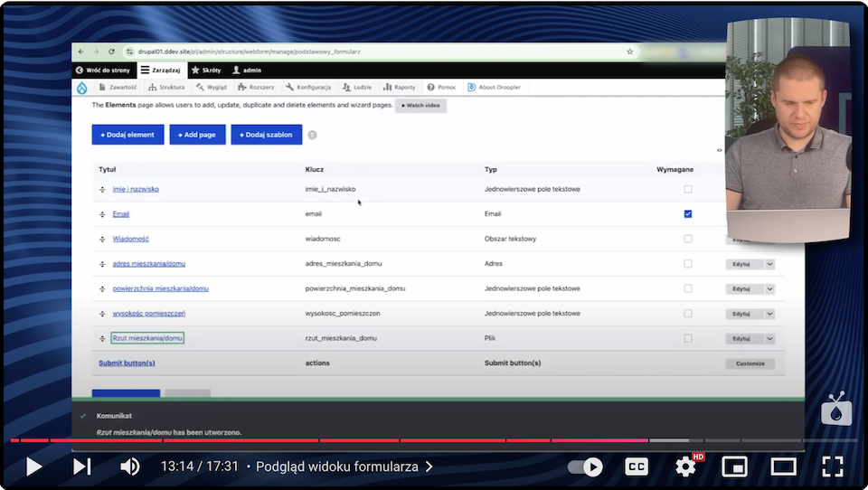Screen dimensions: 868x490
Task: Open Raporty admin menu
Action: coord(399,88)
